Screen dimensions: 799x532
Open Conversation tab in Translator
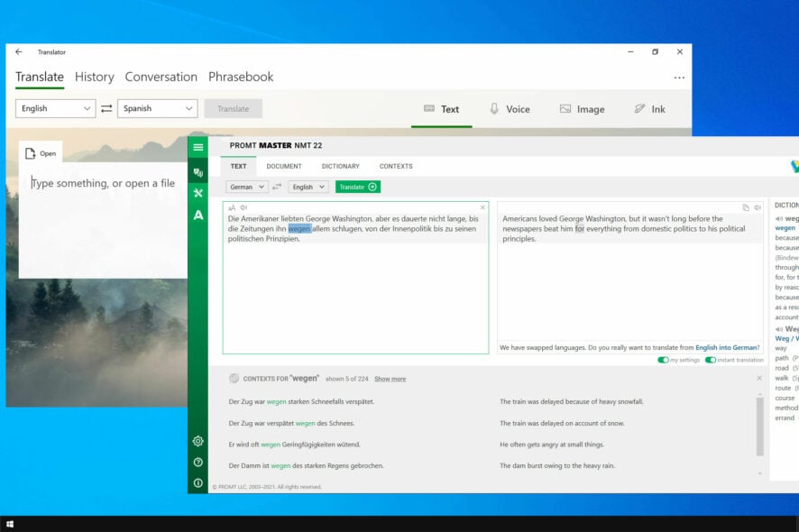161,77
